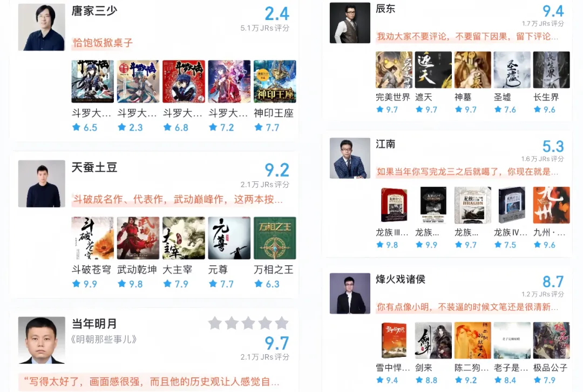Viewport: 583px width, 392px height.
Task: Choose the 完美世界 book cover
Action: [394, 70]
